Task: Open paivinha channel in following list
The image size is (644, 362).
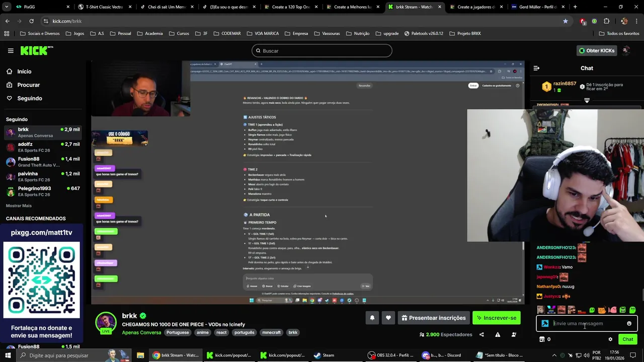Action: pyautogui.click(x=43, y=176)
